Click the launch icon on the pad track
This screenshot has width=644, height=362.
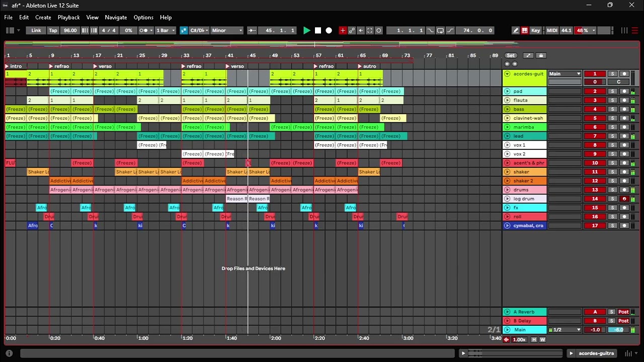[507, 92]
